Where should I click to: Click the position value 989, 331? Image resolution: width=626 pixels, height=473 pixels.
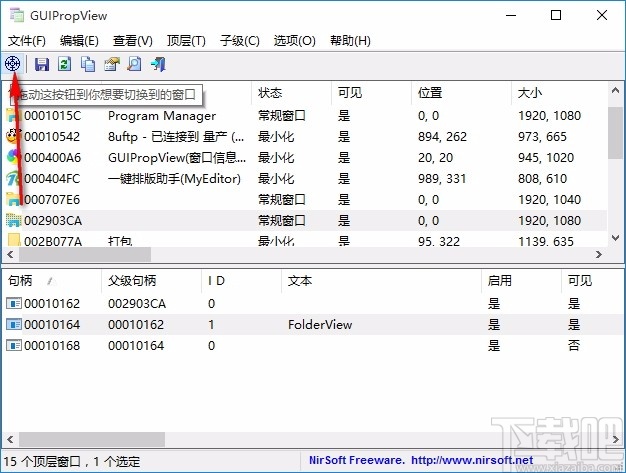[442, 179]
